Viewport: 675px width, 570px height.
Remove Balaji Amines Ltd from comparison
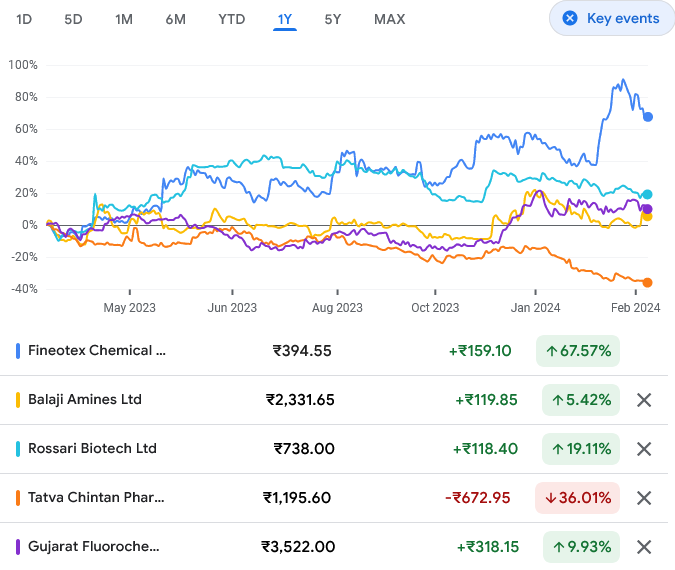[x=644, y=400]
